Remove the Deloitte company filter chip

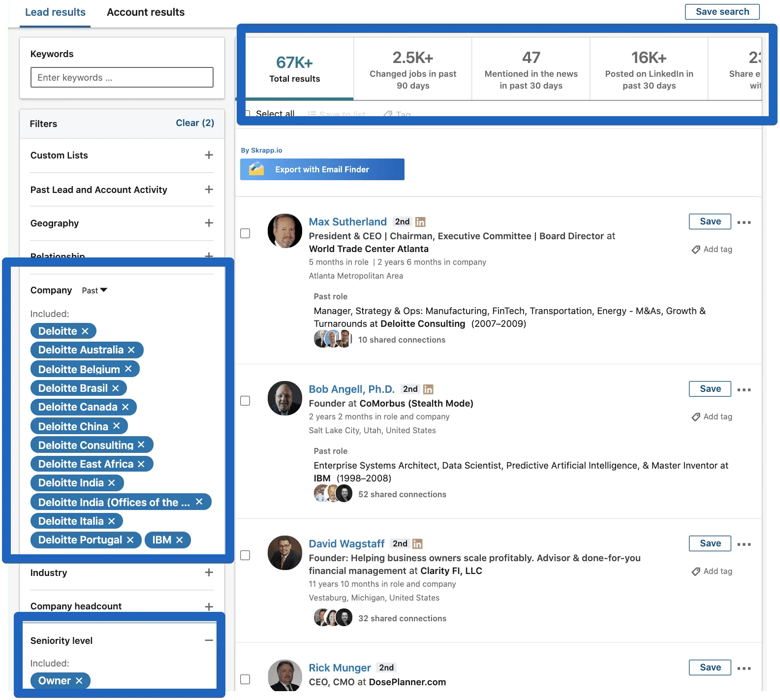(85, 331)
